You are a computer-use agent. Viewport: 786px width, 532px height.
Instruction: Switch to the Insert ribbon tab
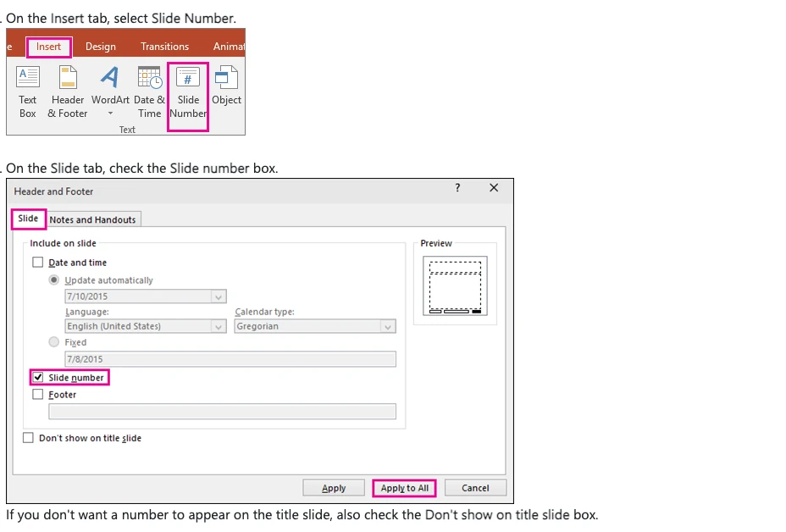coord(48,47)
